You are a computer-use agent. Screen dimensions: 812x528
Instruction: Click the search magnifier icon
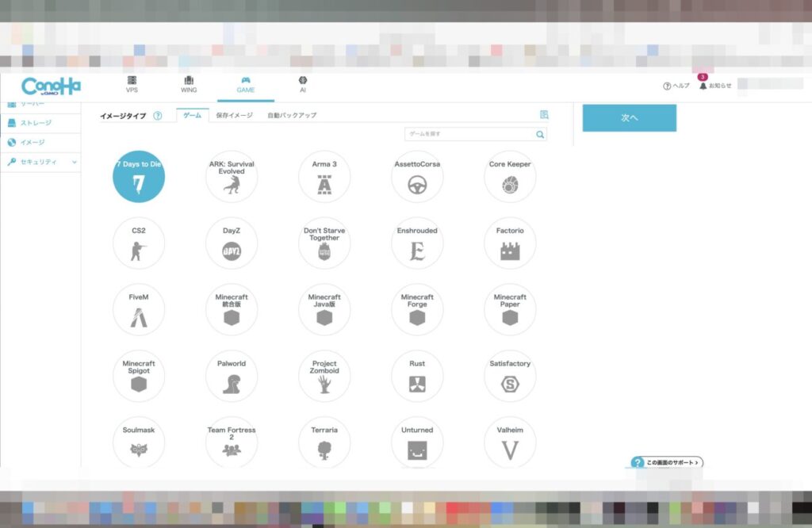point(540,135)
